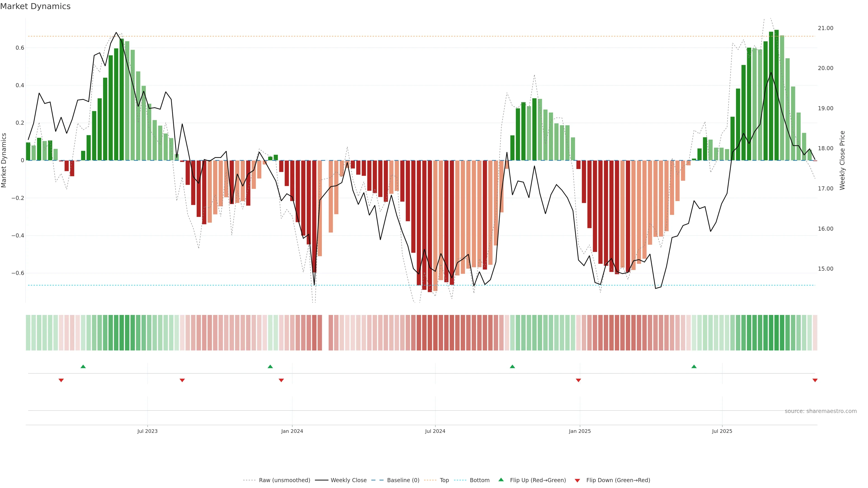Click darkest green heat strip cell near right
The image size is (868, 488).
[776, 333]
